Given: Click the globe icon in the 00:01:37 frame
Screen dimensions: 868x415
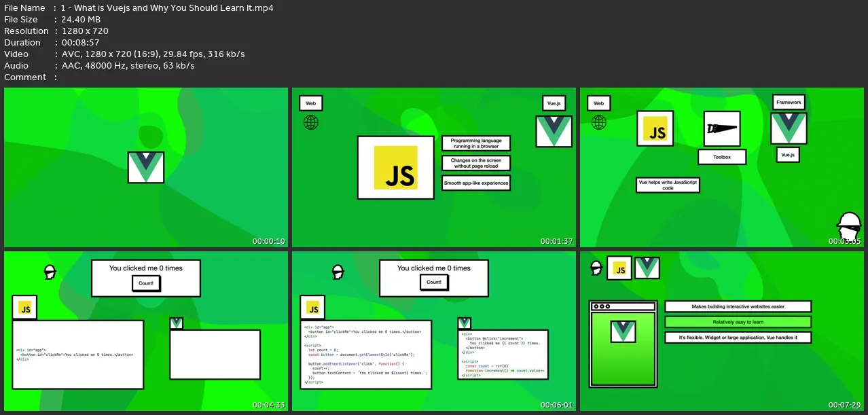Looking at the screenshot, I should coord(311,122).
